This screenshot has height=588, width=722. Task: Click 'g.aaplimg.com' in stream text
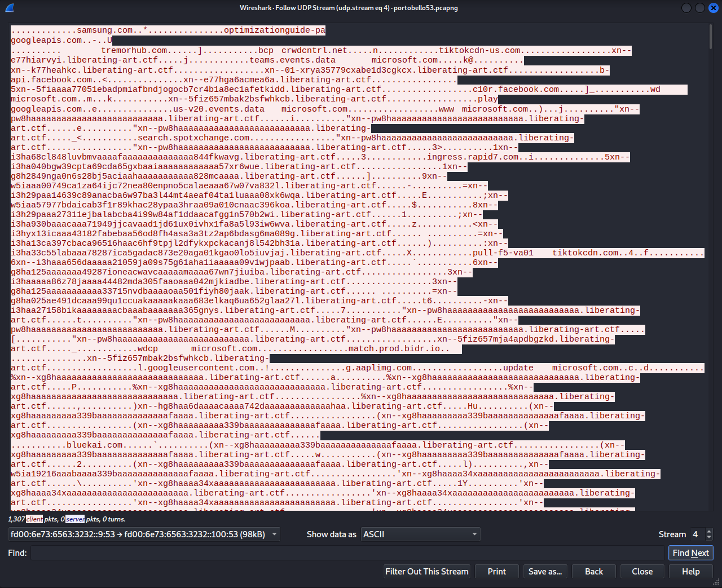(x=379, y=368)
